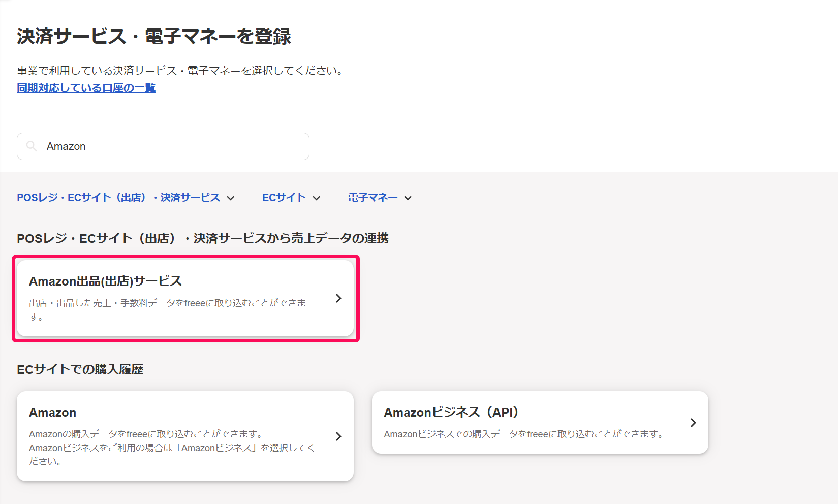Click heading POSレジ・ECサイト（出店）・決済サービスから売上データの連携

[x=203, y=238]
